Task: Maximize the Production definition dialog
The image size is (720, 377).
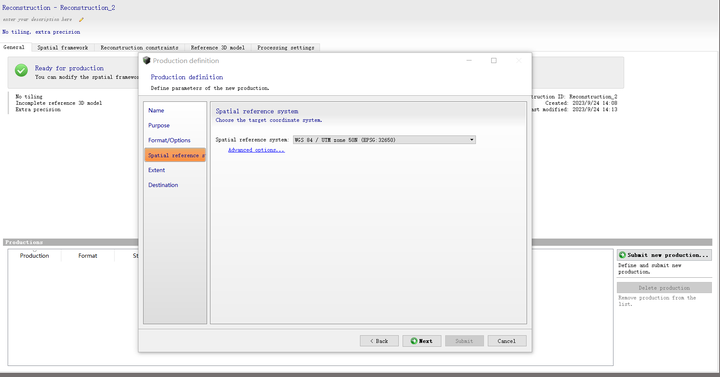Action: coord(494,61)
